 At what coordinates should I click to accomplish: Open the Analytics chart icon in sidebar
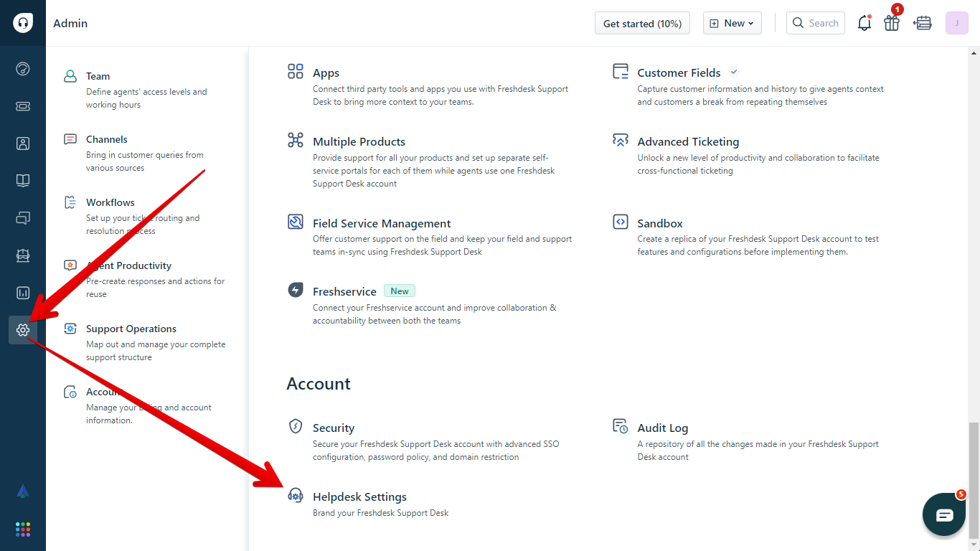[x=23, y=293]
